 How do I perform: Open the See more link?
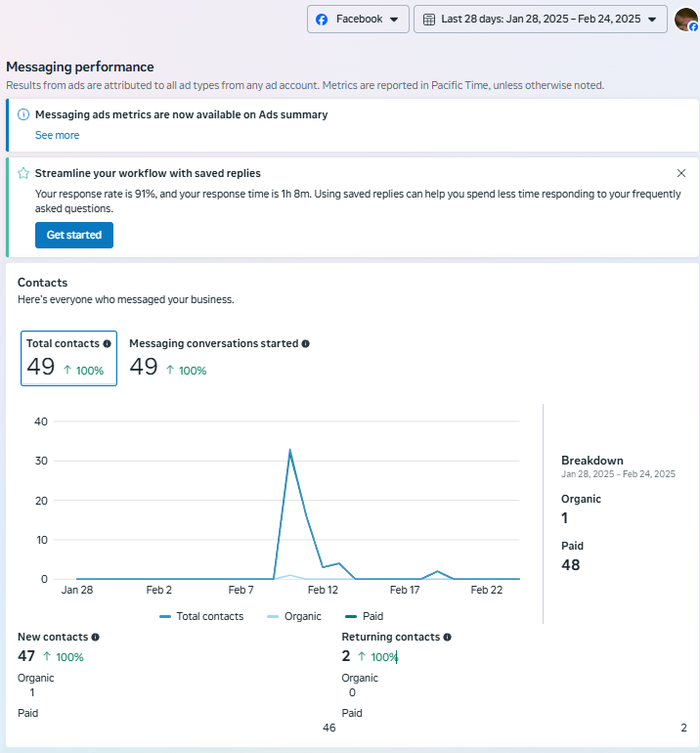click(57, 135)
